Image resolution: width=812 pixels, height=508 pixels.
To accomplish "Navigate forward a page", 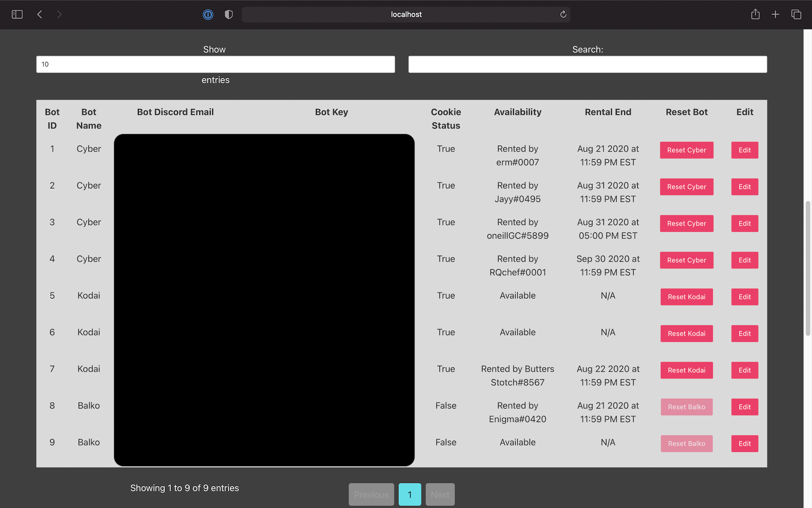I will [x=60, y=14].
